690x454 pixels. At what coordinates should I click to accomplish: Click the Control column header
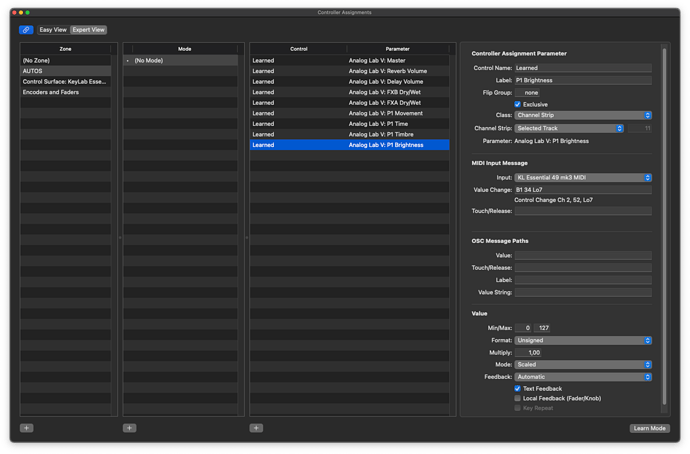[x=298, y=49]
